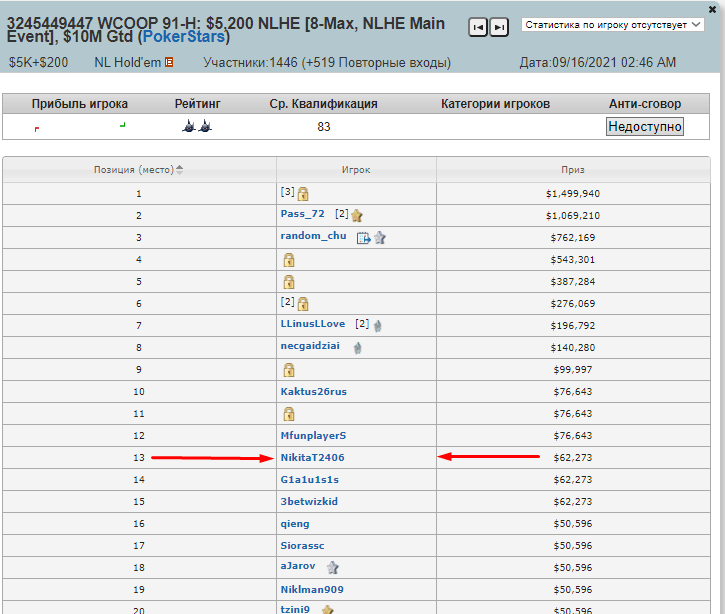The image size is (725, 614).
Task: Click the badge icon beside necgaidziai
Action: pos(357,347)
